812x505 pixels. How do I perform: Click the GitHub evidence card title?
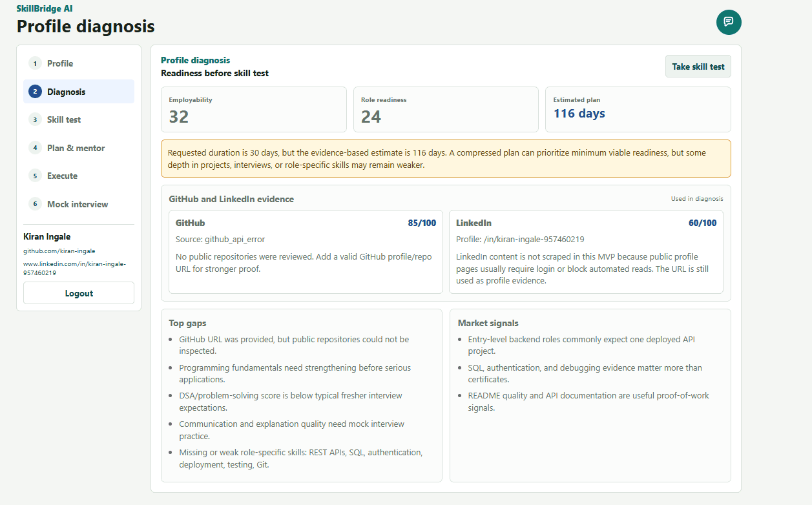pos(191,223)
